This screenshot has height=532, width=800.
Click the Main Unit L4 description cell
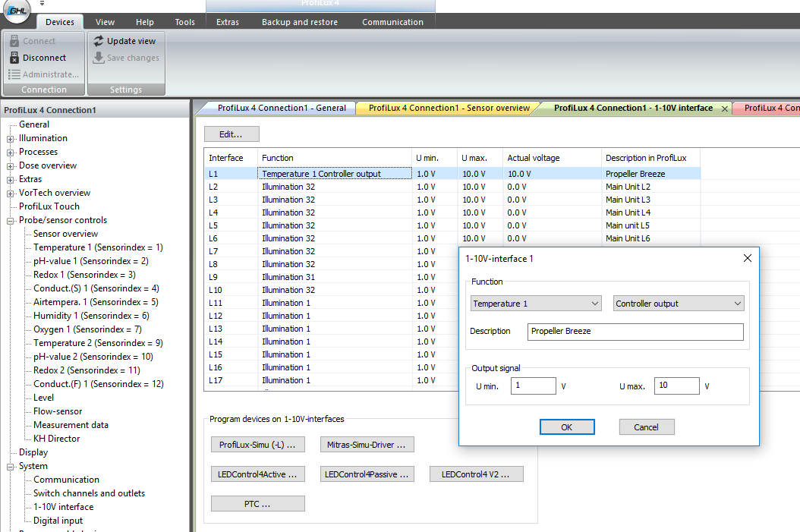point(628,212)
